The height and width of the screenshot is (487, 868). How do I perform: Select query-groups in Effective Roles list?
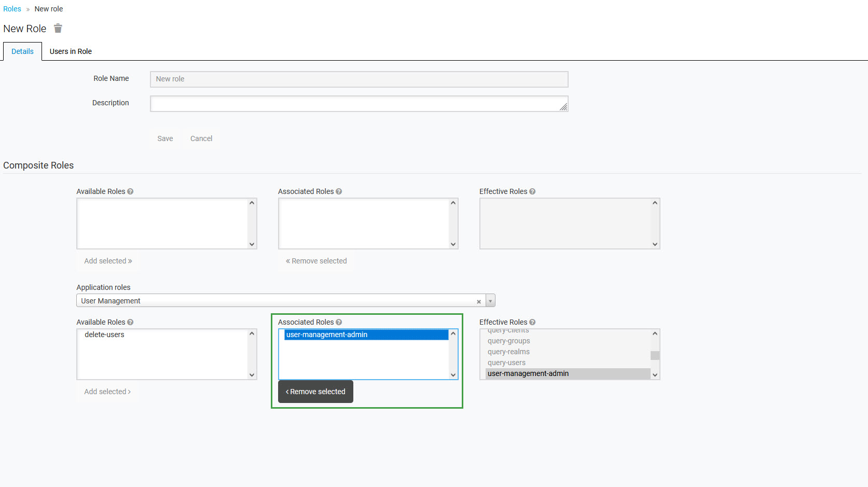coord(508,341)
